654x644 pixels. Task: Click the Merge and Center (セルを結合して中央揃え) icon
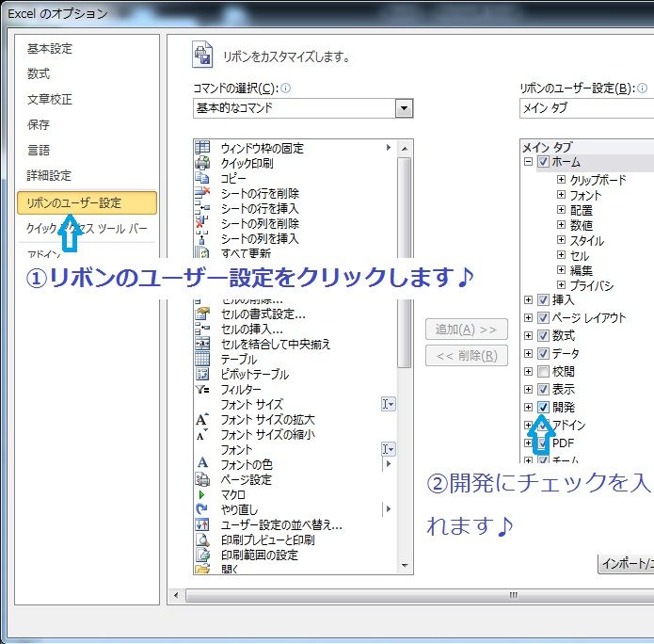(x=202, y=344)
